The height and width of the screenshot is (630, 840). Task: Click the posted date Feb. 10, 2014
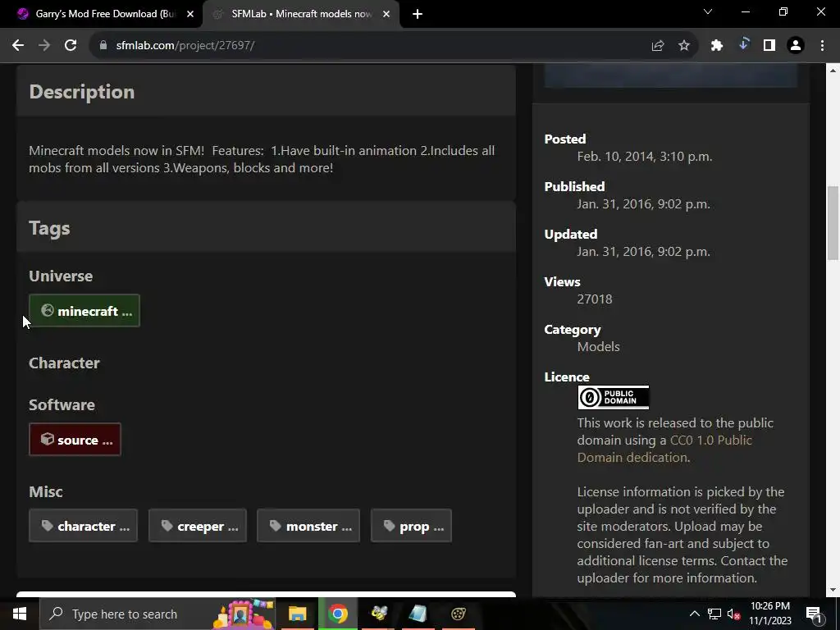645,157
